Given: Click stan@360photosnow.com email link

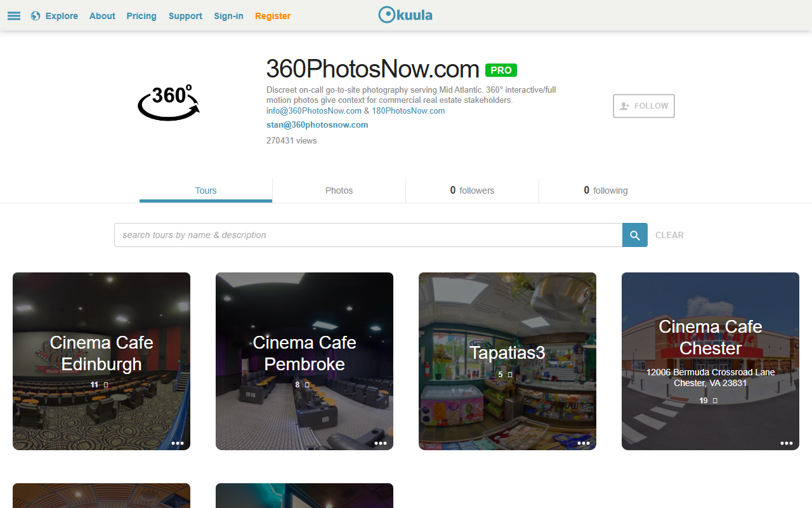Looking at the screenshot, I should 317,124.
